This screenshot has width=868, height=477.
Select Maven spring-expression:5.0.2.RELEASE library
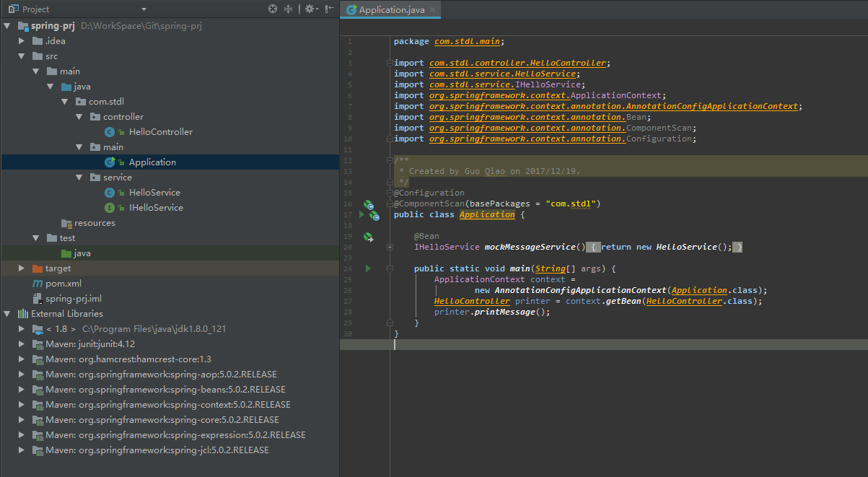coord(175,435)
